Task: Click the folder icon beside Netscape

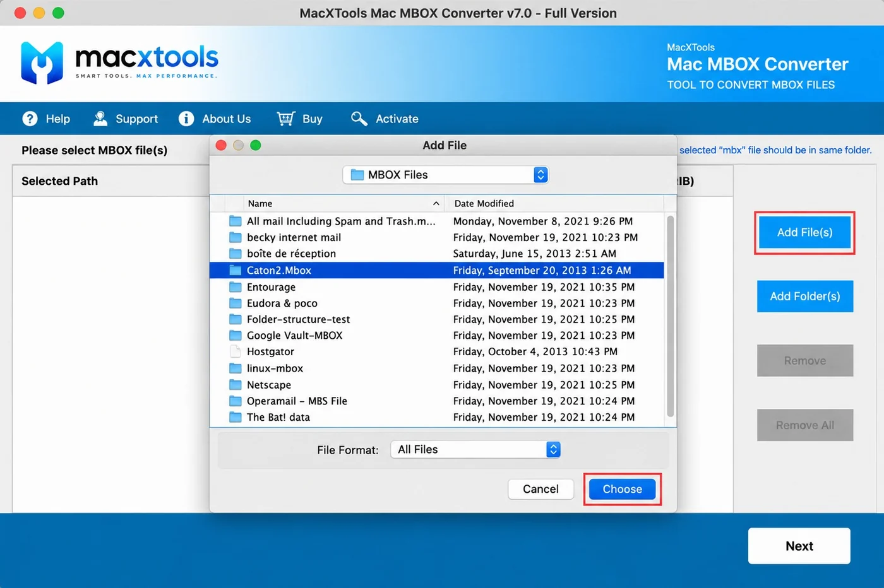Action: click(236, 385)
